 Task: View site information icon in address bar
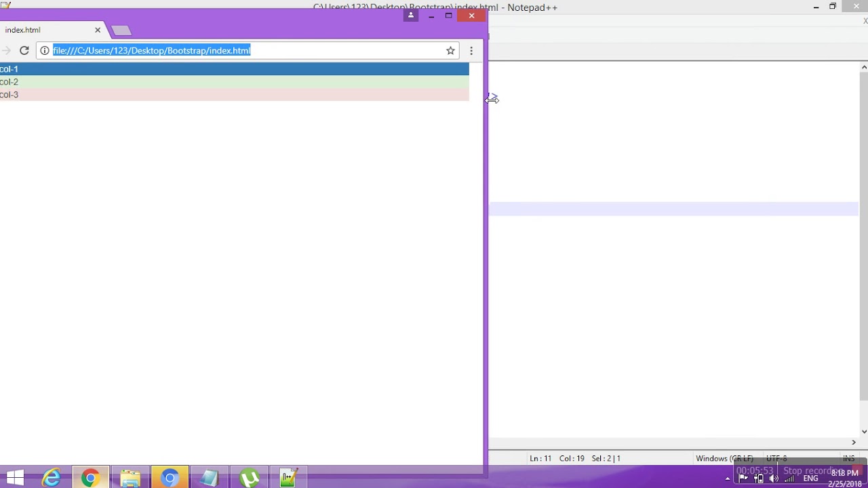coord(45,50)
